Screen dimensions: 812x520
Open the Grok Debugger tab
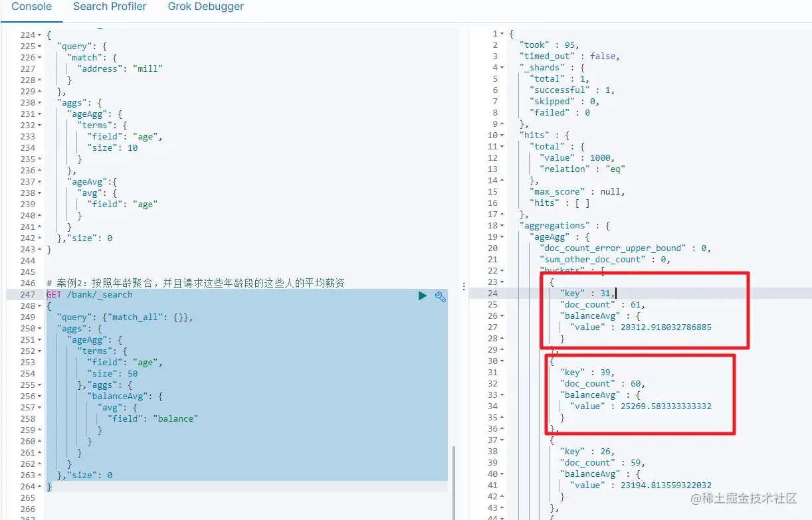pos(205,7)
